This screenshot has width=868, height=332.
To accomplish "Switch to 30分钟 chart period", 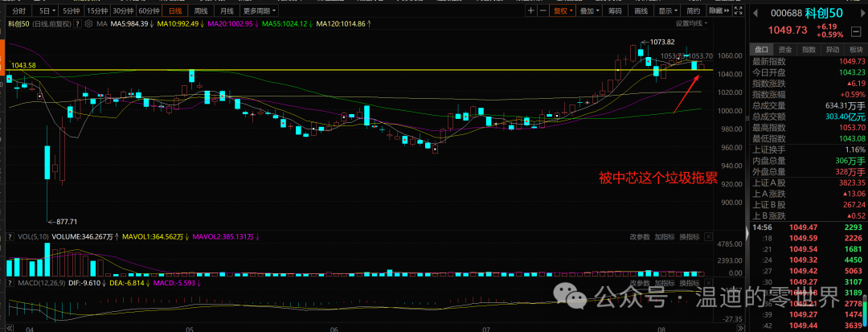I will pyautogui.click(x=123, y=10).
